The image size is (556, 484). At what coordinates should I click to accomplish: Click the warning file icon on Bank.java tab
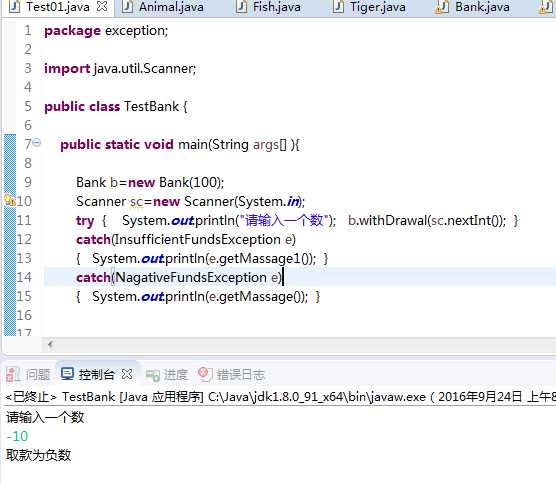click(x=442, y=7)
